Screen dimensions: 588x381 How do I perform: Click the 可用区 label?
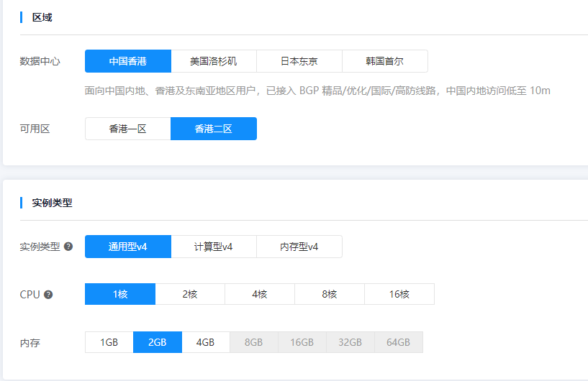coord(35,129)
